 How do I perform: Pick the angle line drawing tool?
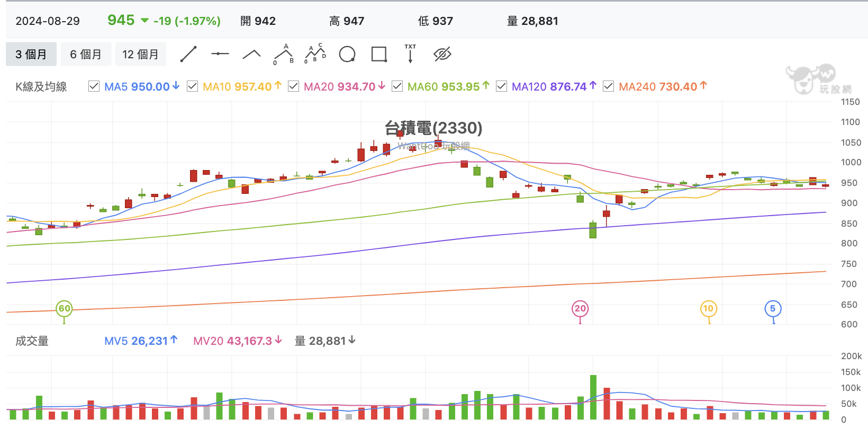click(252, 54)
